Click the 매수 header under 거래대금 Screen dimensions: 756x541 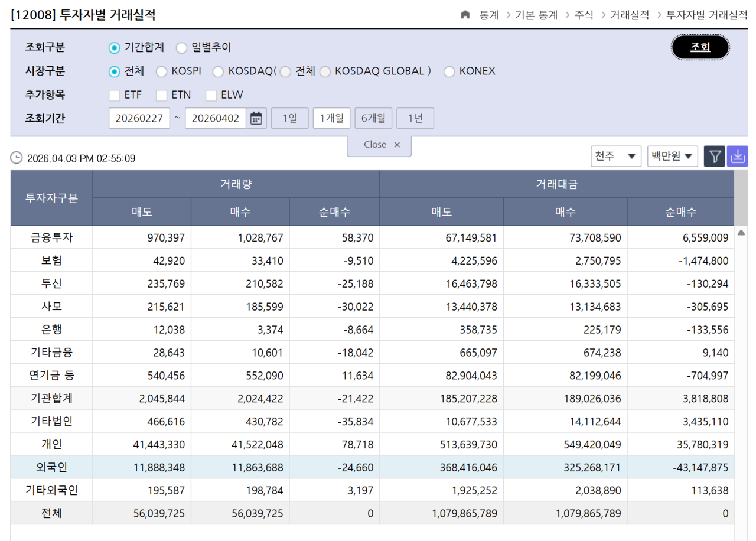coord(565,212)
